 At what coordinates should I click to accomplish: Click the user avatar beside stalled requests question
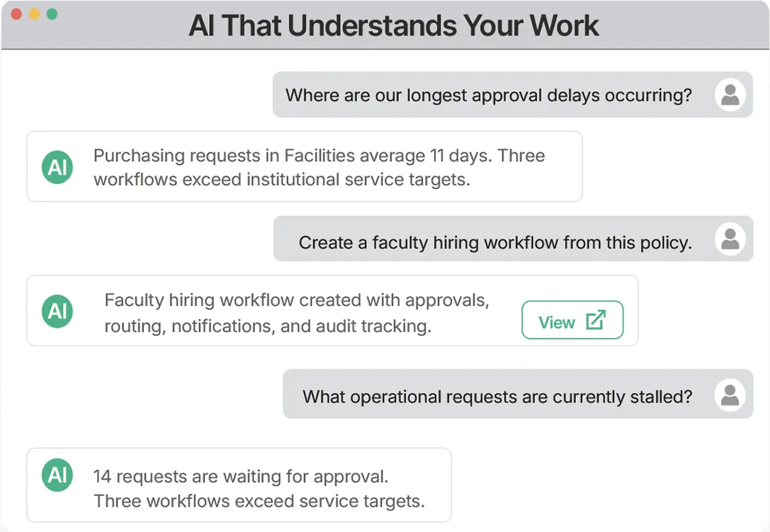[x=730, y=395]
